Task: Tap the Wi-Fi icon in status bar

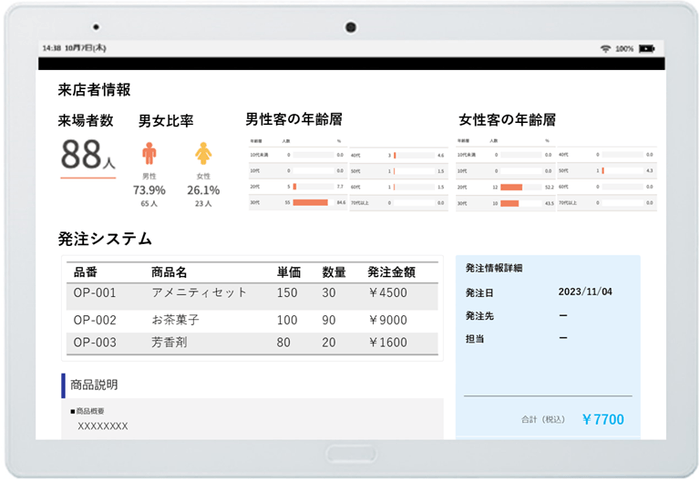Action: (605, 47)
